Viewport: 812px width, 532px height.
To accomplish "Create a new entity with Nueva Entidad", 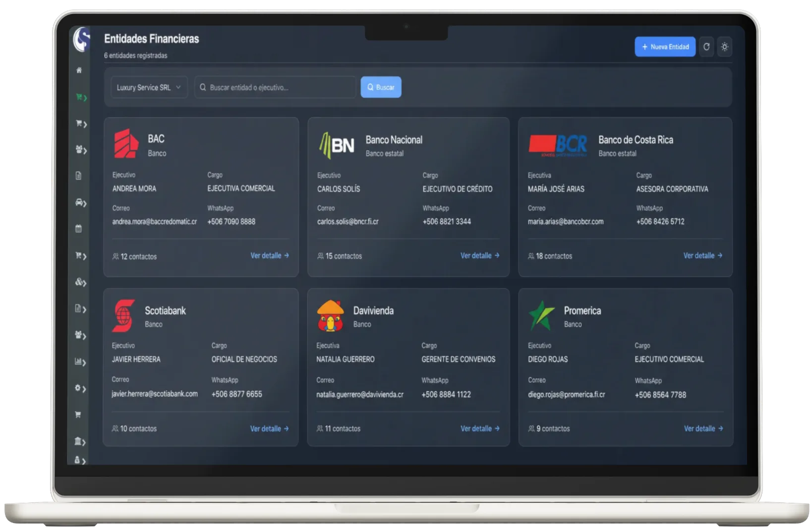I will [x=665, y=47].
